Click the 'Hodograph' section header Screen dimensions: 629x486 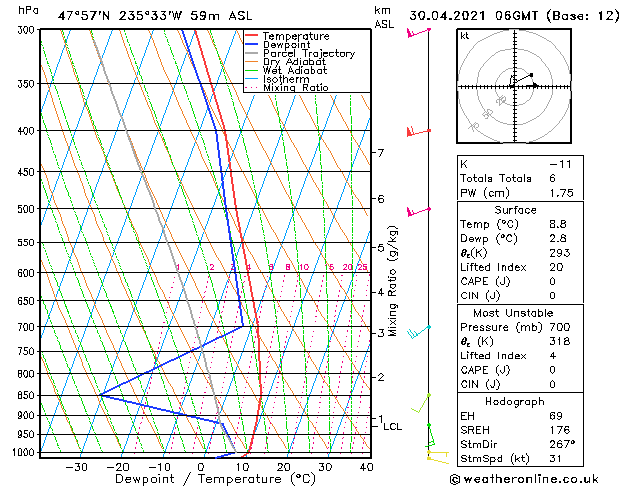(514, 402)
